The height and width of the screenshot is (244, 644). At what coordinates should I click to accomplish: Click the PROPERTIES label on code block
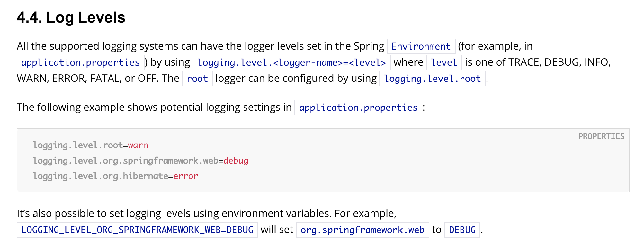[x=601, y=136]
